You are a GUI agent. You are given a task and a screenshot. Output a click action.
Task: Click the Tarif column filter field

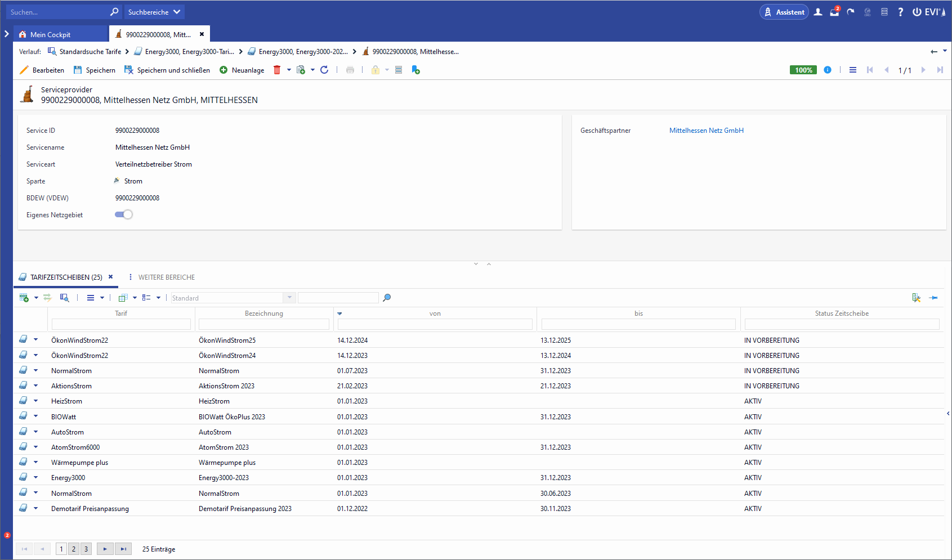tap(121, 324)
